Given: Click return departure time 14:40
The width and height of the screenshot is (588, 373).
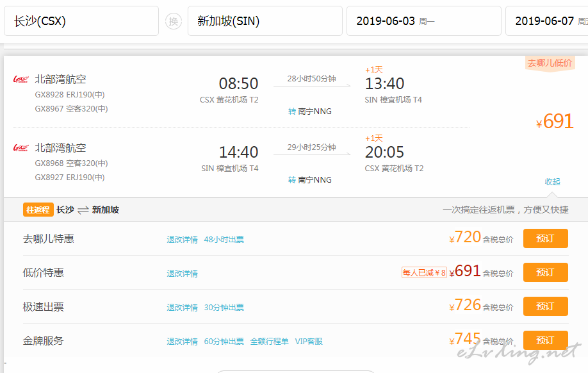Looking at the screenshot, I should [x=238, y=152].
